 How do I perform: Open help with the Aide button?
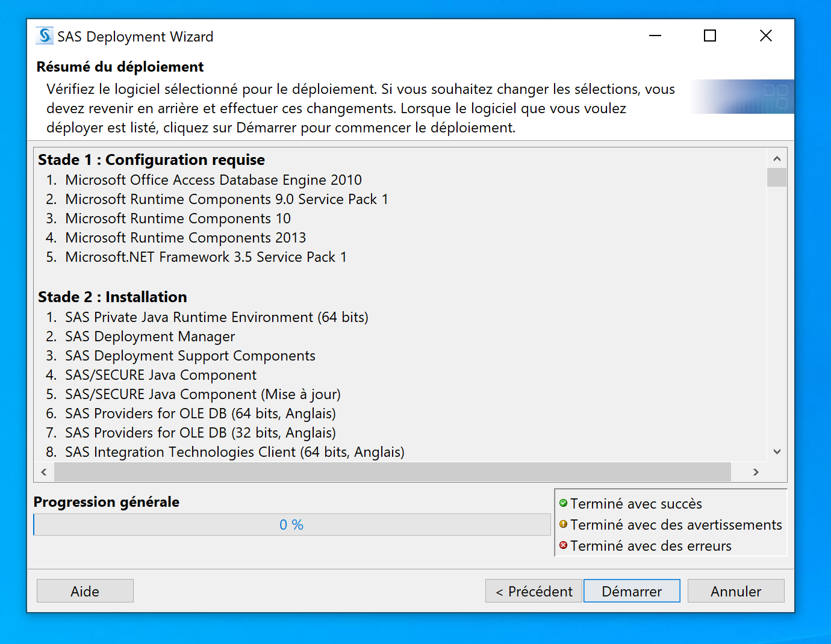[85, 591]
